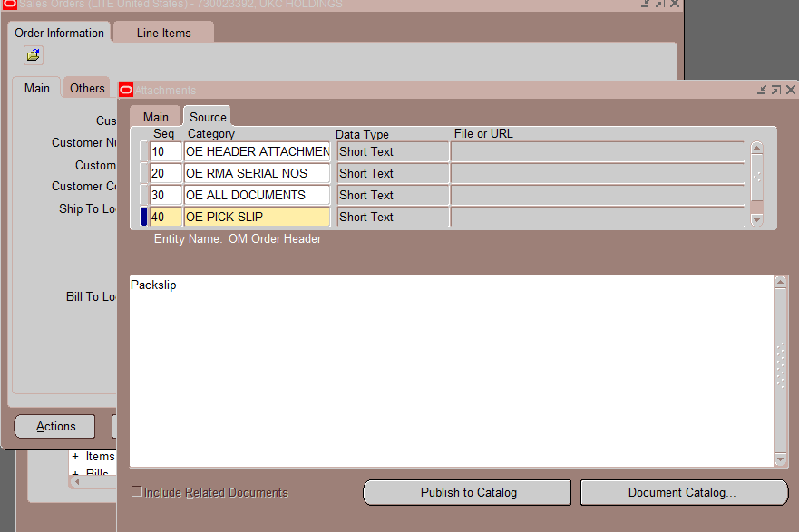This screenshot has width=799, height=532.
Task: Switch to the Line Items tab
Action: (162, 32)
